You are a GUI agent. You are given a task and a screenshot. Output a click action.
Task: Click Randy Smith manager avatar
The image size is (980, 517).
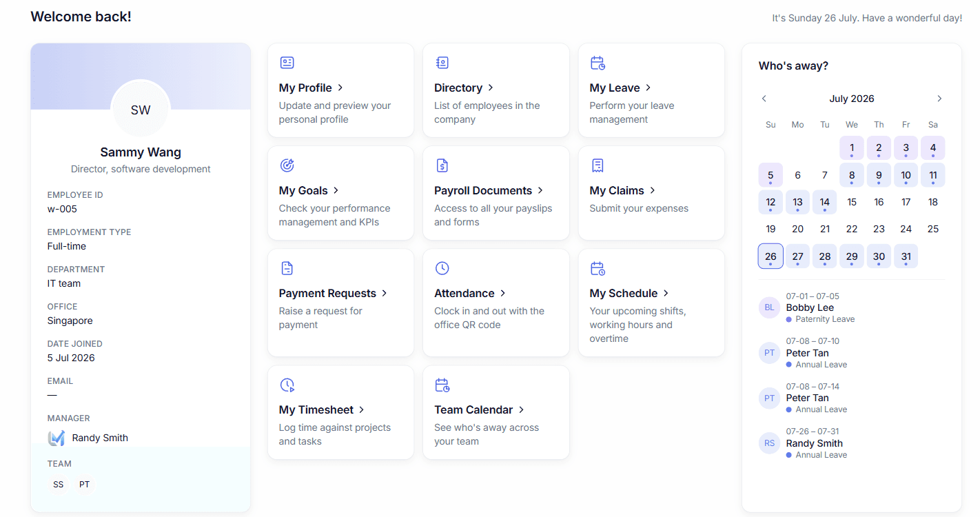(x=57, y=438)
